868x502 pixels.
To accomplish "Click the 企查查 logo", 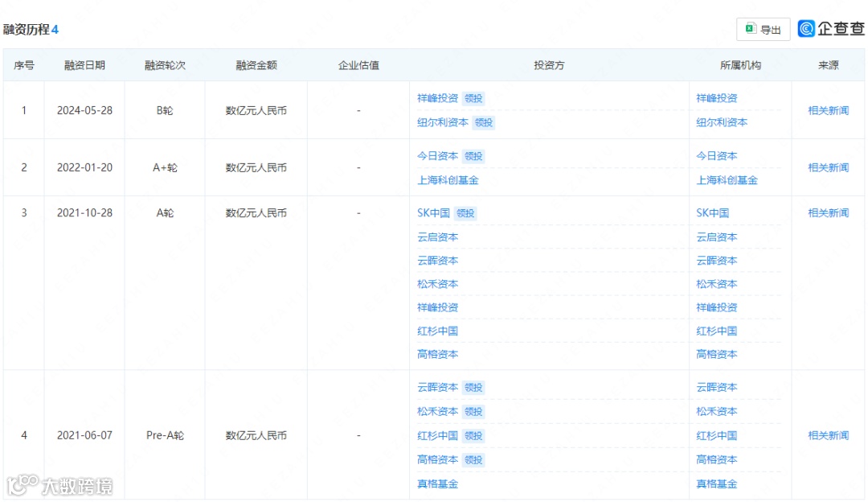I will coord(831,29).
